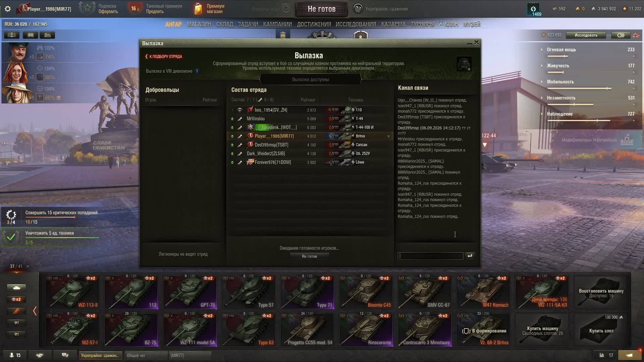Open squad settings vehicle icon

(x=464, y=64)
